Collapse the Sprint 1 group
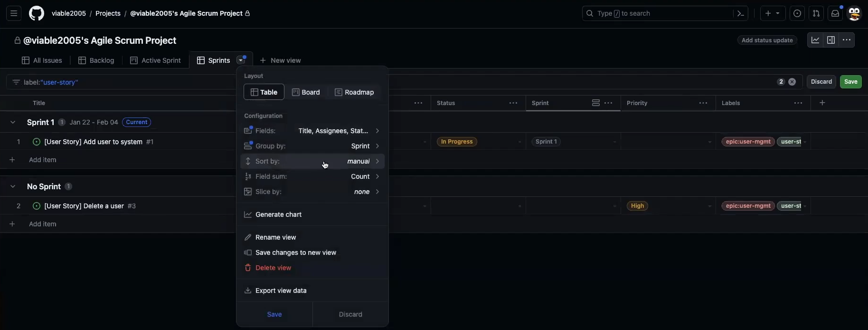868x330 pixels. (x=13, y=122)
